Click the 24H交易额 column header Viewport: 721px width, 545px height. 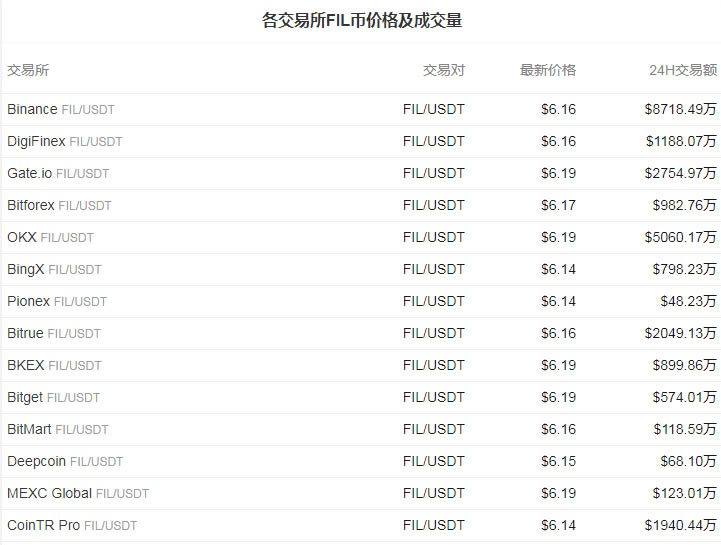(682, 70)
